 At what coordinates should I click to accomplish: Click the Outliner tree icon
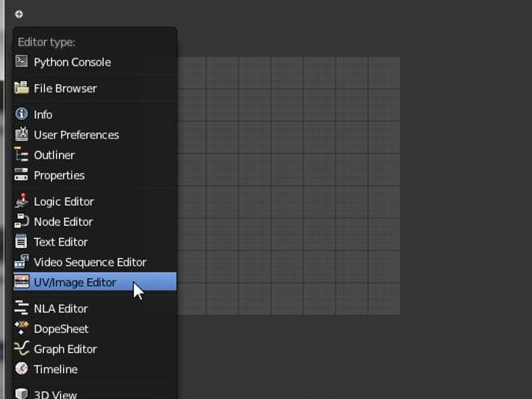click(22, 154)
